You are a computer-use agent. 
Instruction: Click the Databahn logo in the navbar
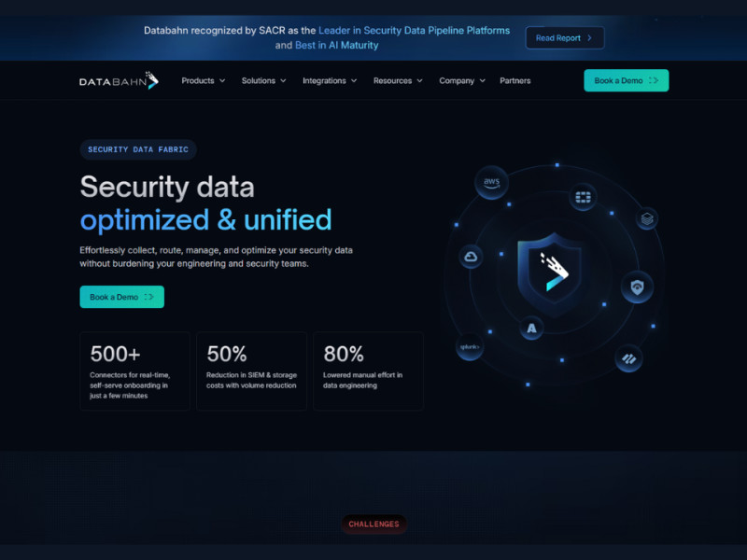click(x=119, y=80)
